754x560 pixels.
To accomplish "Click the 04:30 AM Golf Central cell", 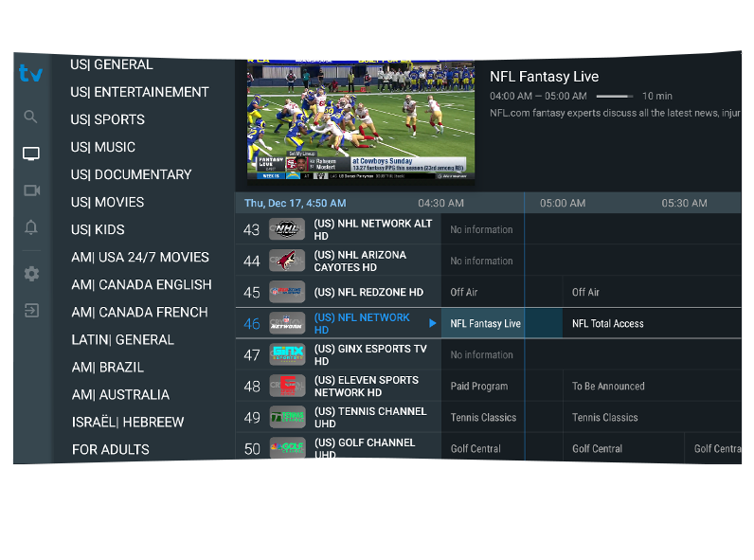I will click(501, 448).
